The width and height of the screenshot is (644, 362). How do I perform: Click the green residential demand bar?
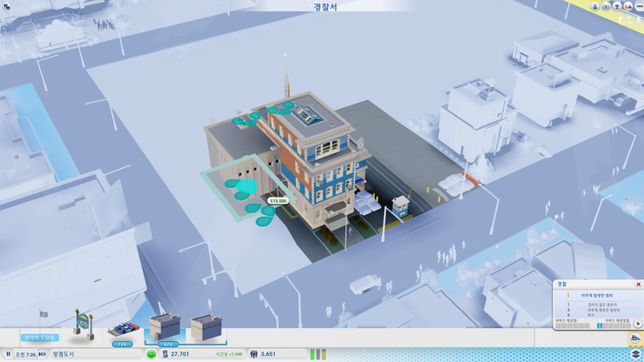pos(312,354)
